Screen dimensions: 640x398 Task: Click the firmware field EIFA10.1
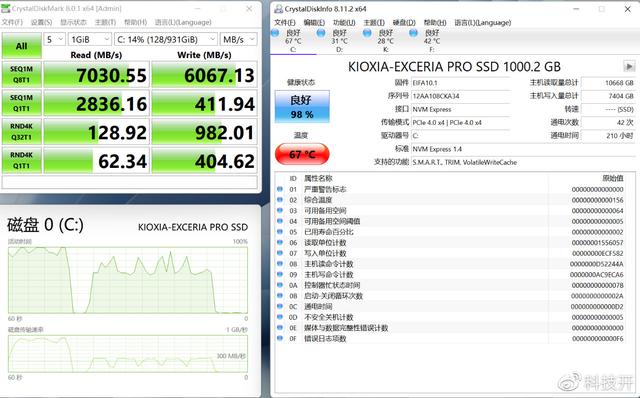pos(460,83)
